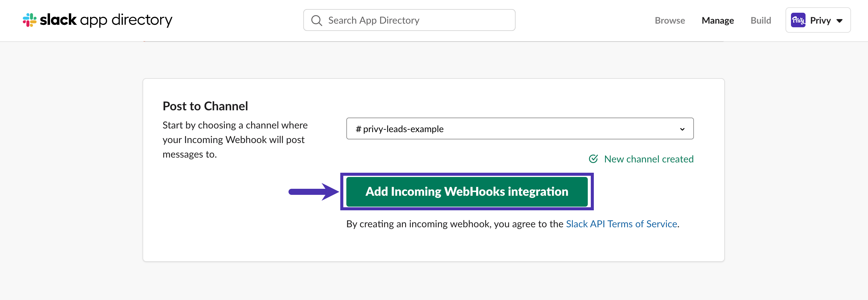Expand the channel selector chevron
Viewport: 868px width, 300px height.
coord(682,129)
